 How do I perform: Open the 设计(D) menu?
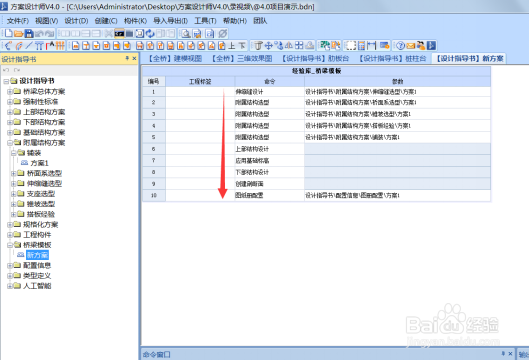click(76, 21)
